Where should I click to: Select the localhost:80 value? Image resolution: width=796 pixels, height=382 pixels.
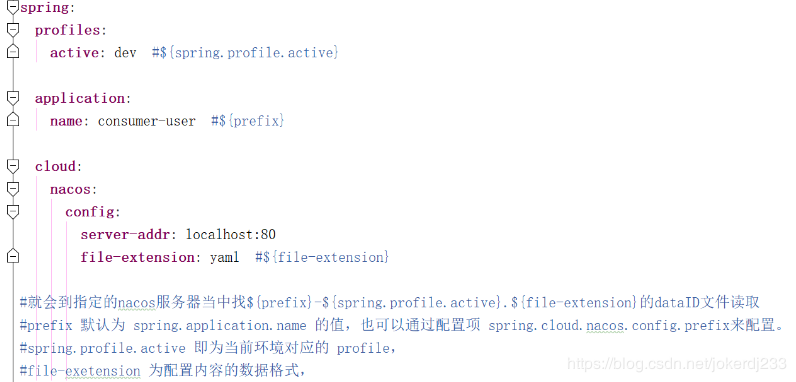(x=231, y=234)
